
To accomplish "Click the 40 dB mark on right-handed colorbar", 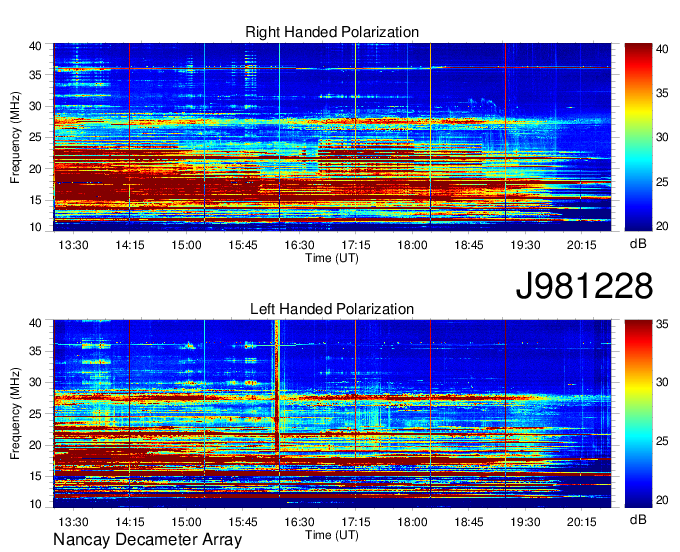I will point(662,49).
